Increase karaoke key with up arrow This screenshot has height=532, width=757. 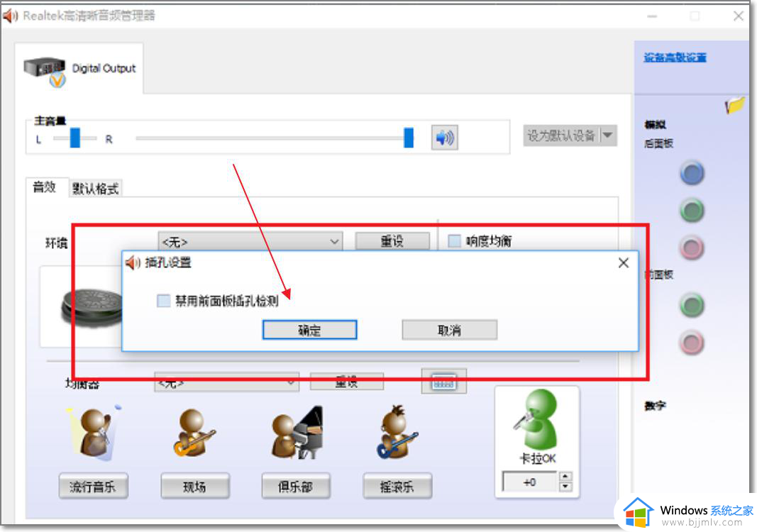(x=565, y=477)
